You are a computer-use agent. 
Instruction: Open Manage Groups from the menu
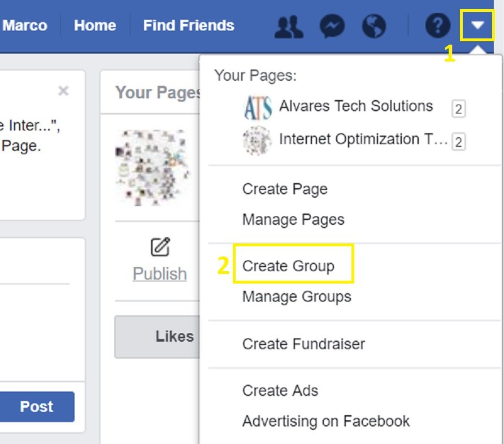point(296,296)
